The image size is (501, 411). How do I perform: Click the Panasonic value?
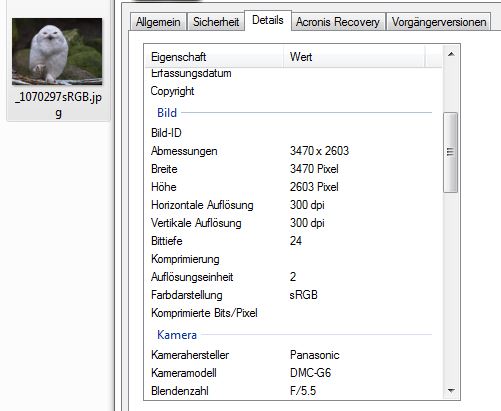(315, 355)
